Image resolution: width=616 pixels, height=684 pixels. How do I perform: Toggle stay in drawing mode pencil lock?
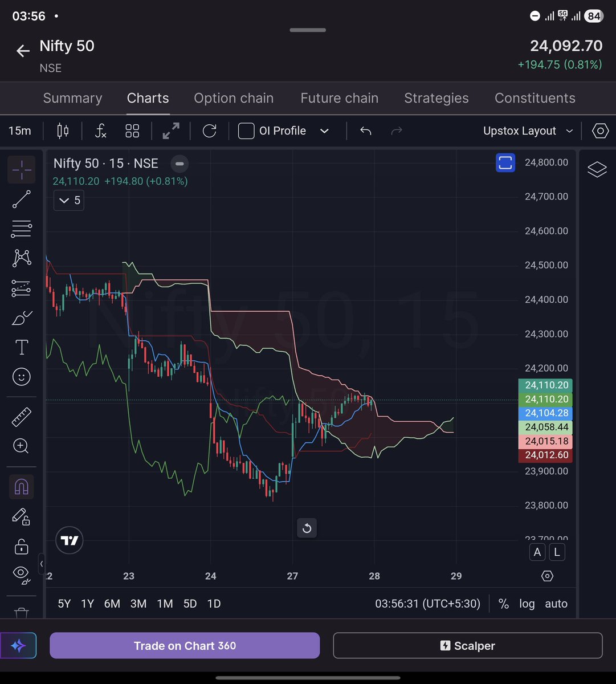22,517
